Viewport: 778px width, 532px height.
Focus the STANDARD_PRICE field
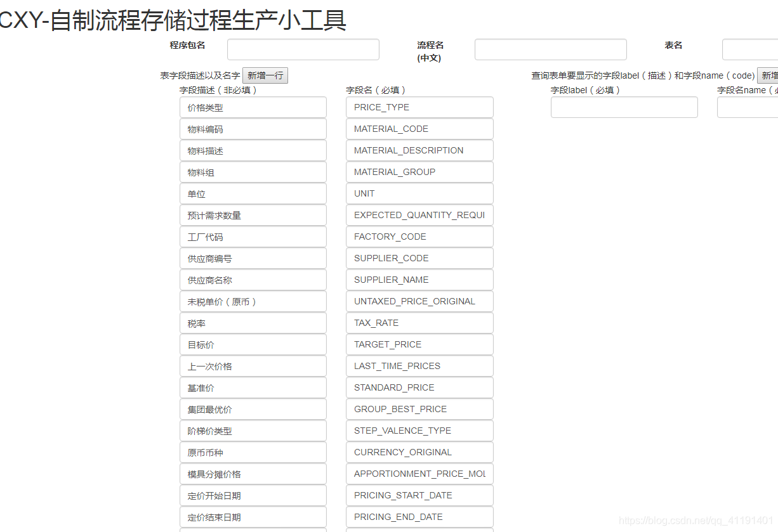419,387
